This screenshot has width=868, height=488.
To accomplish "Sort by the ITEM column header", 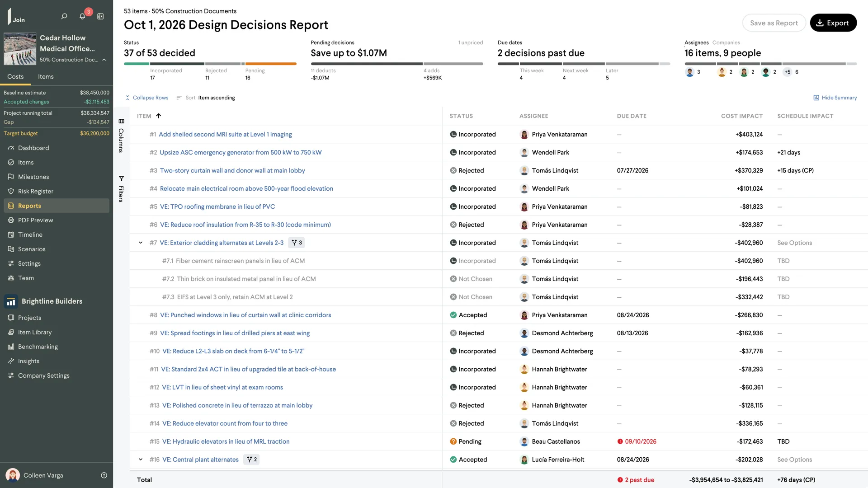I will tap(149, 116).
